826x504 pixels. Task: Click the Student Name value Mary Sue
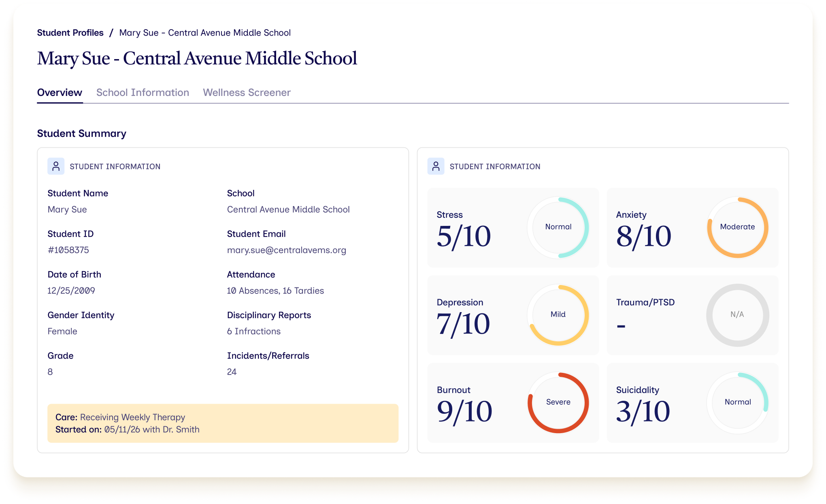[x=67, y=210]
